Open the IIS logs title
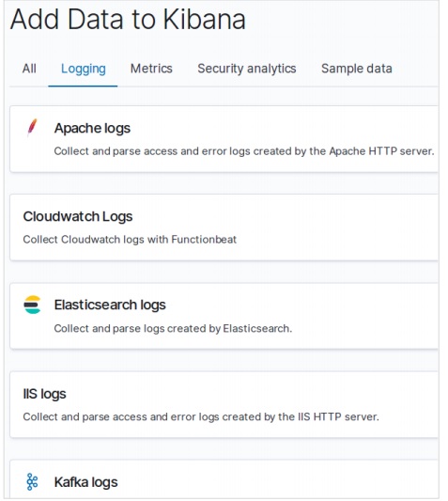The image size is (448, 501). 44,394
